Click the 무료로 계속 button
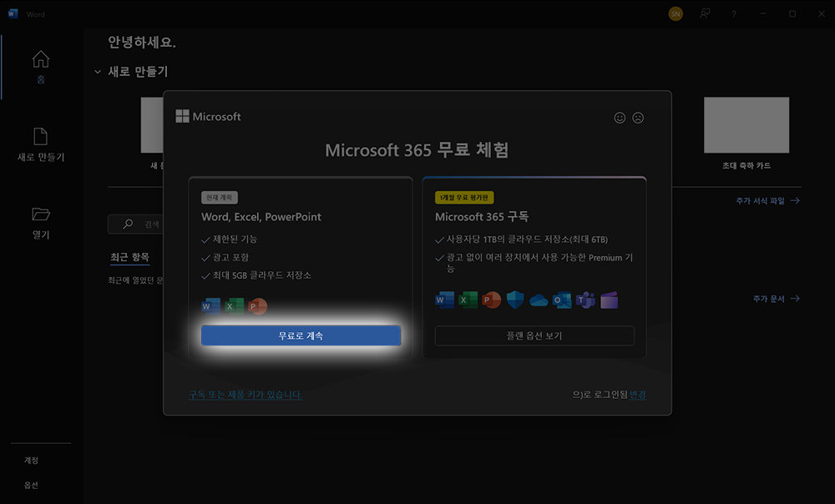835x504 pixels. coord(301,335)
